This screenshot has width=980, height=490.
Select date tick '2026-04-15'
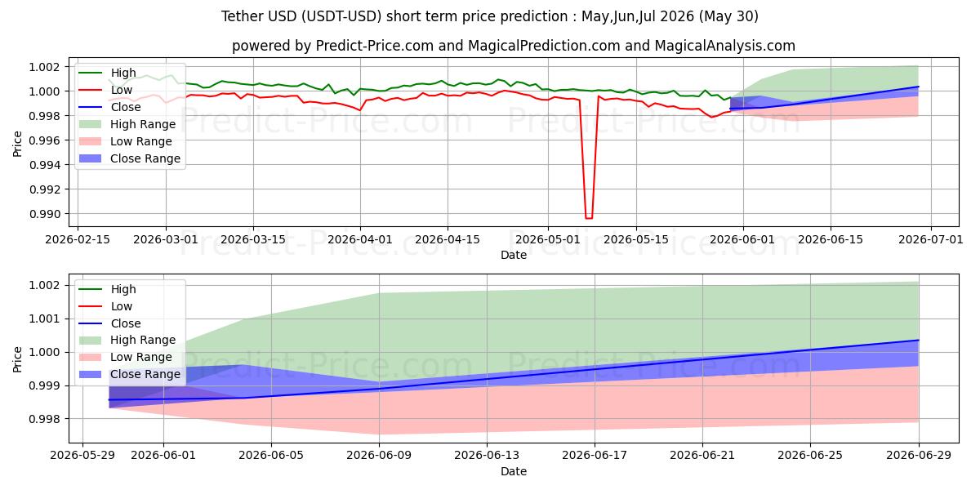point(447,239)
